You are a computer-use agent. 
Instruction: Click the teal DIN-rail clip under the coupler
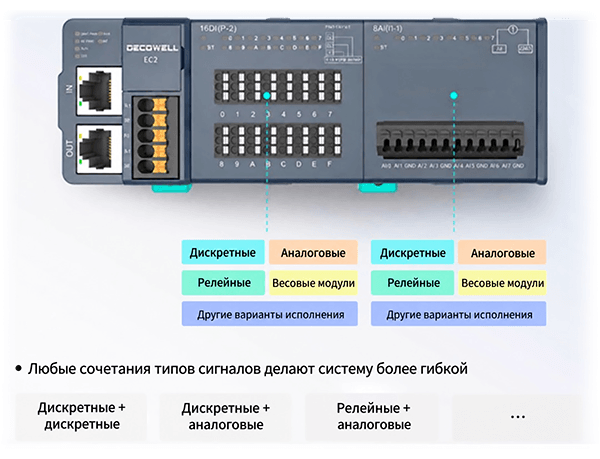click(x=171, y=187)
